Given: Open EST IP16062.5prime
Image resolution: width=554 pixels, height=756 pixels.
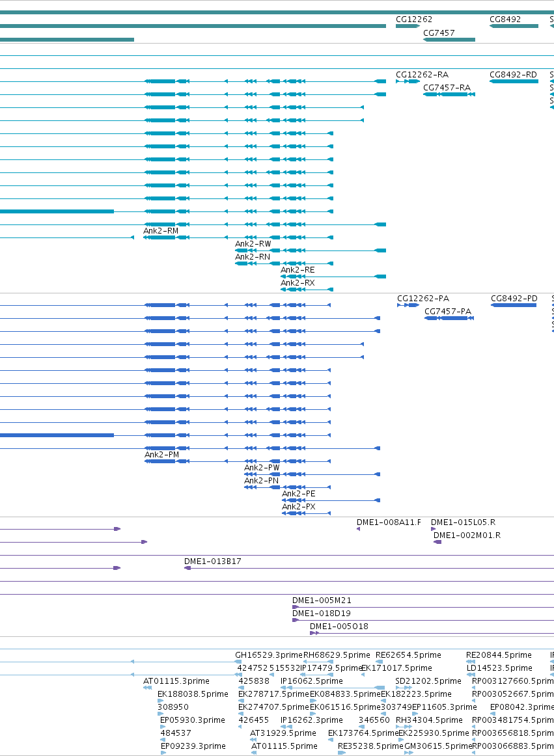Looking at the screenshot, I should 312,681.
